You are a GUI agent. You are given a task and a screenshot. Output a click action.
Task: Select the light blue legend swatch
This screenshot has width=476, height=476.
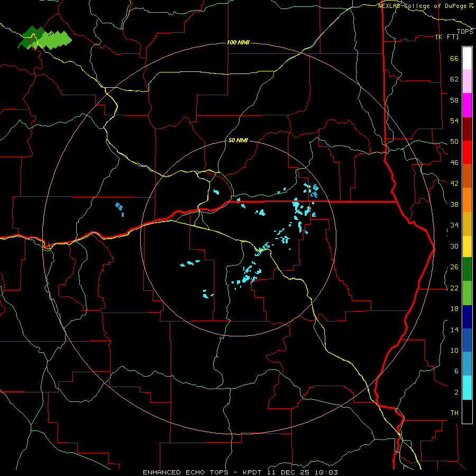pyautogui.click(x=467, y=364)
